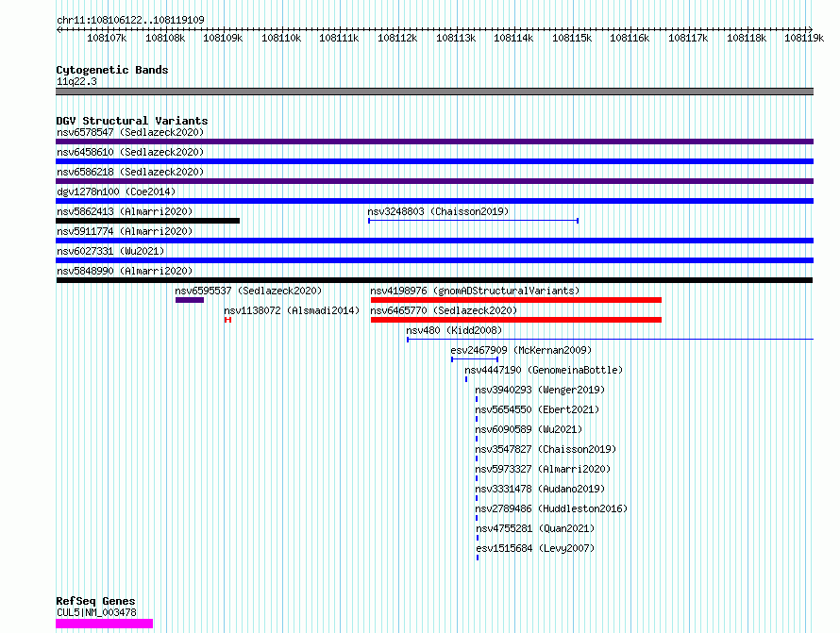Select magenta CUL5 gene bar

(105, 624)
